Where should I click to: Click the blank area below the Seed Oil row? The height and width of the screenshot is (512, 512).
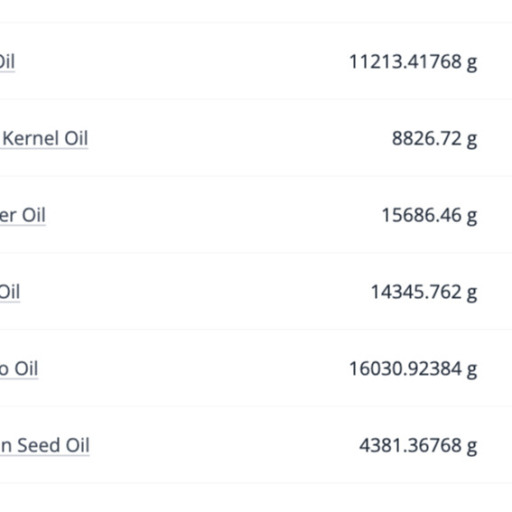[x=256, y=498]
